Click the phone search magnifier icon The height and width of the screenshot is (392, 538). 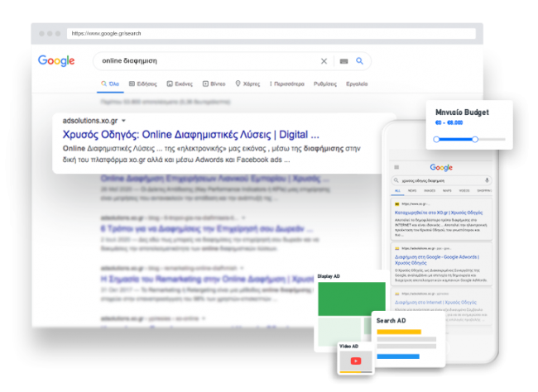(x=396, y=180)
